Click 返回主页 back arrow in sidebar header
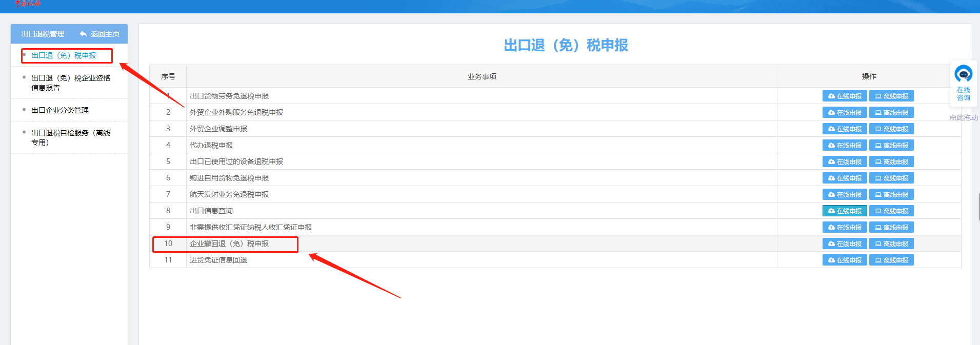The image size is (980, 345). (99, 34)
